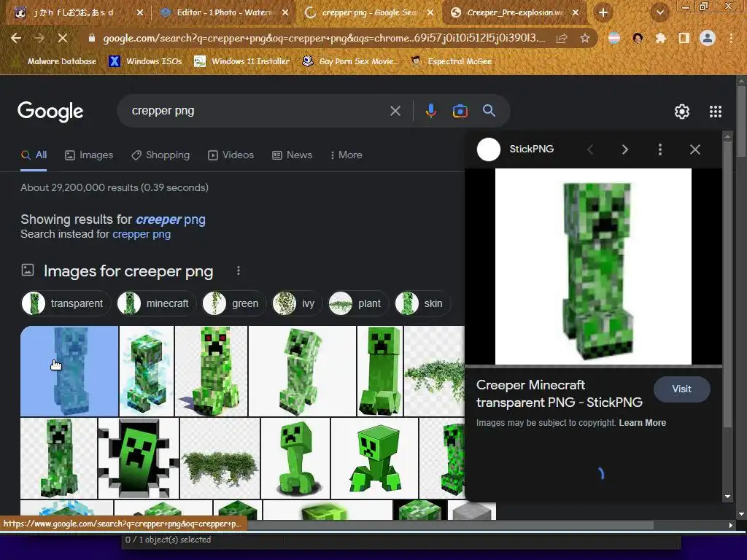Open the highlighted blue creeper thumbnail
Screen dimensions: 747x560
pos(69,371)
